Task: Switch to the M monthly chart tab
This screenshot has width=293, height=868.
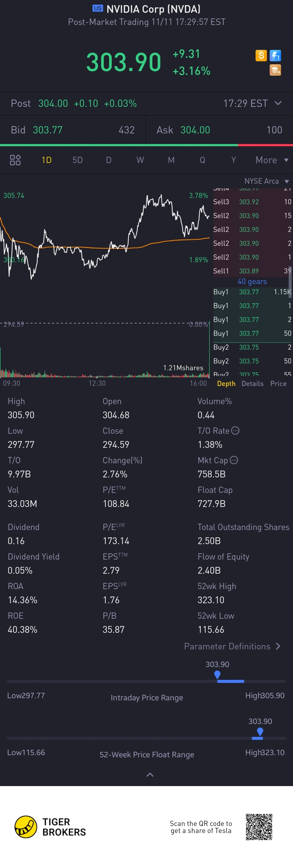Action: [x=171, y=160]
